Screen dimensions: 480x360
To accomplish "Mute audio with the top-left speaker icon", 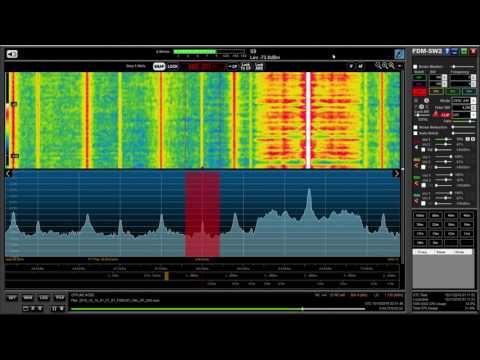I will 12,54.
